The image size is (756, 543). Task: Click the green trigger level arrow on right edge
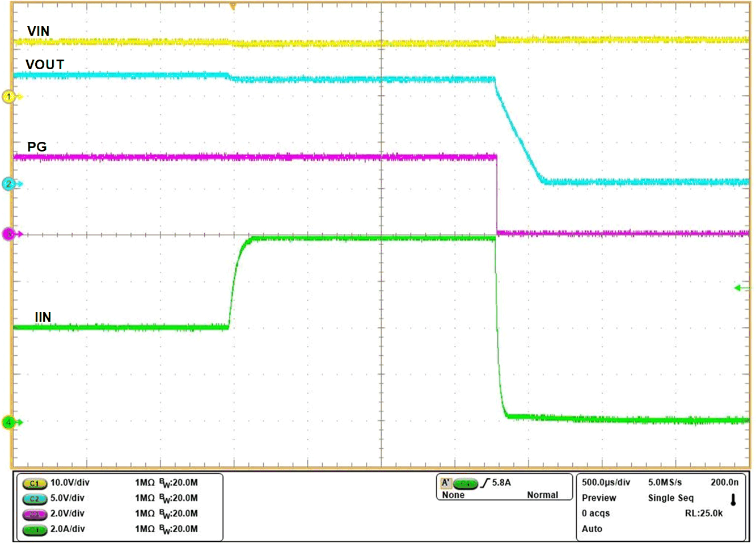[x=737, y=288]
